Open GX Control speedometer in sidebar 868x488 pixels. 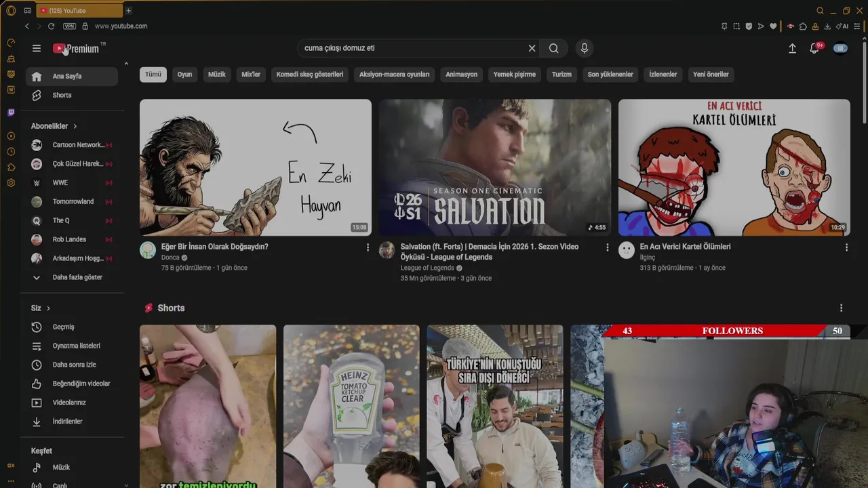tap(11, 43)
